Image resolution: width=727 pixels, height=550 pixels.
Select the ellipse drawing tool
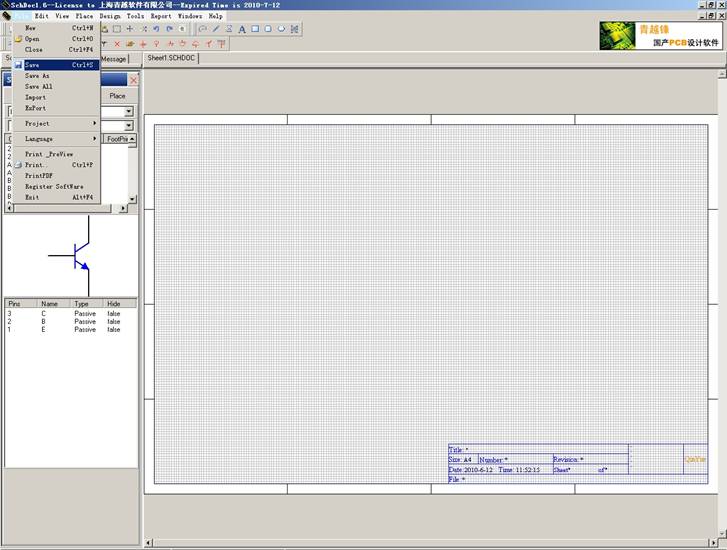(281, 29)
